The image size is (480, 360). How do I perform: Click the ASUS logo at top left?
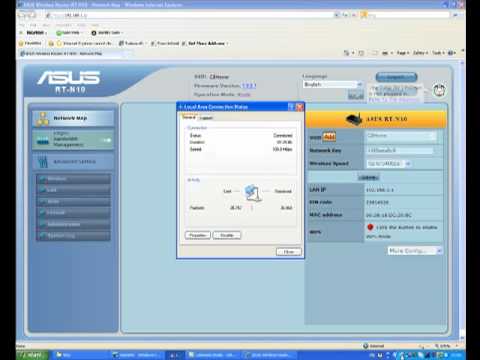point(69,77)
